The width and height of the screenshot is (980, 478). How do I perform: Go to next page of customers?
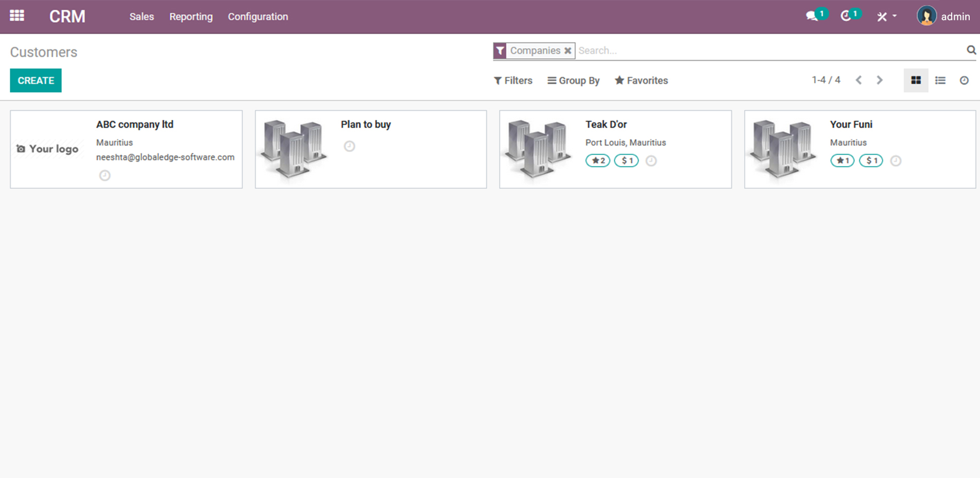[x=880, y=80]
